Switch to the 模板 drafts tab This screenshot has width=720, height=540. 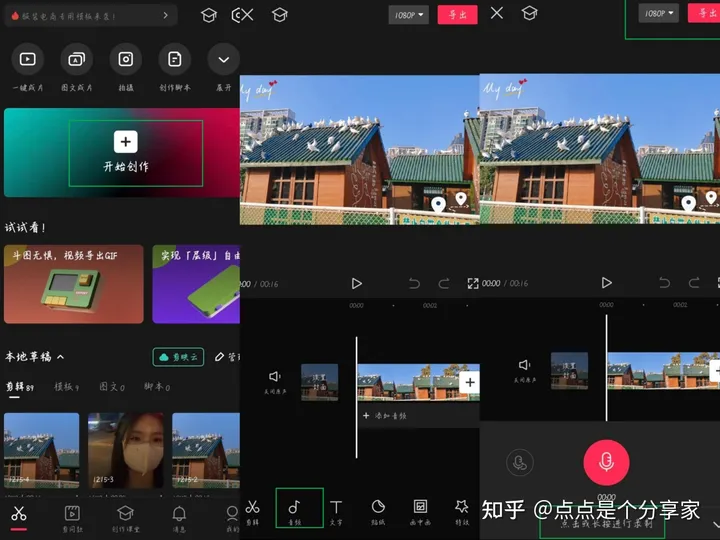[67, 387]
